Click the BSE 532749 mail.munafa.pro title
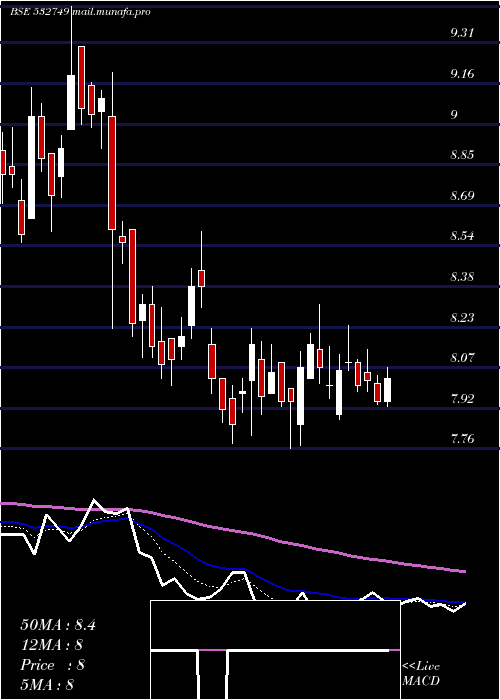 pos(80,12)
